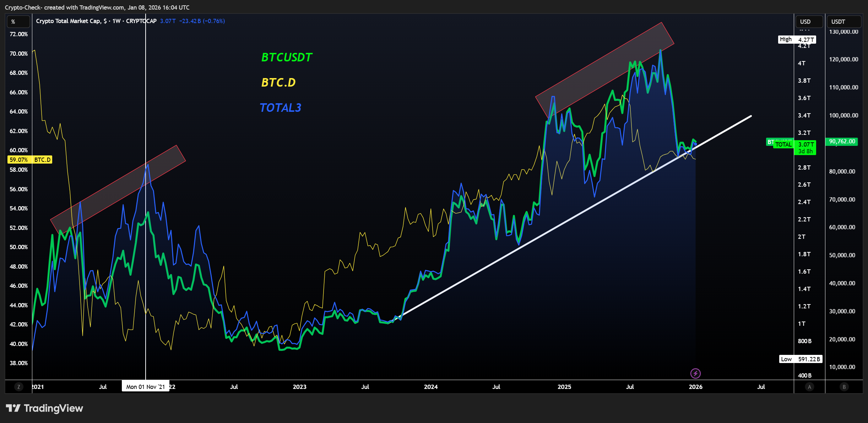Image resolution: width=868 pixels, height=423 pixels.
Task: Select the red channel box at 2025 highs
Action: [x=604, y=70]
